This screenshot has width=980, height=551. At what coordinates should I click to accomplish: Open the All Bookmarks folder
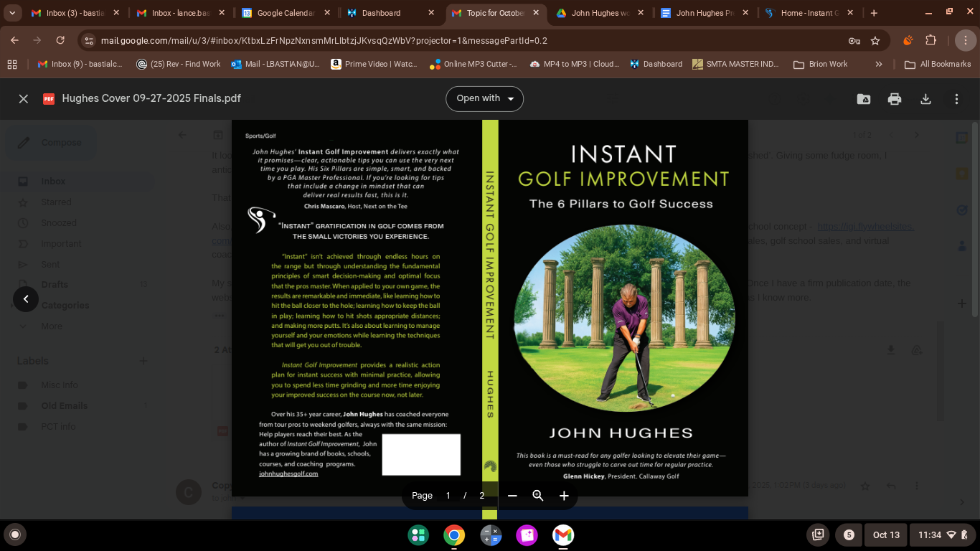click(938, 64)
